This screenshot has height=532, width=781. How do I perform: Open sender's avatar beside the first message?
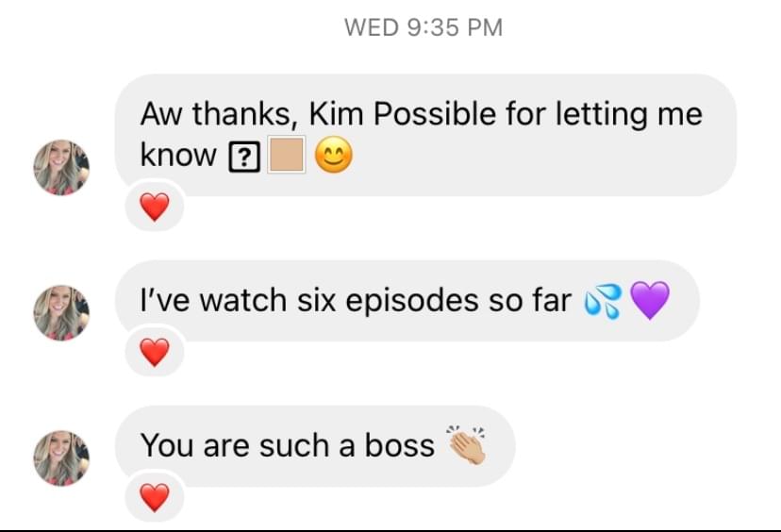(x=61, y=167)
